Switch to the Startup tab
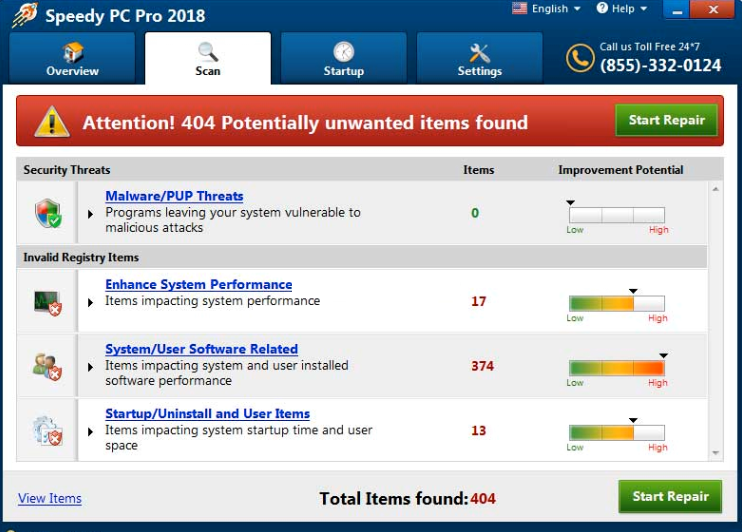This screenshot has width=744, height=532. pyautogui.click(x=343, y=58)
